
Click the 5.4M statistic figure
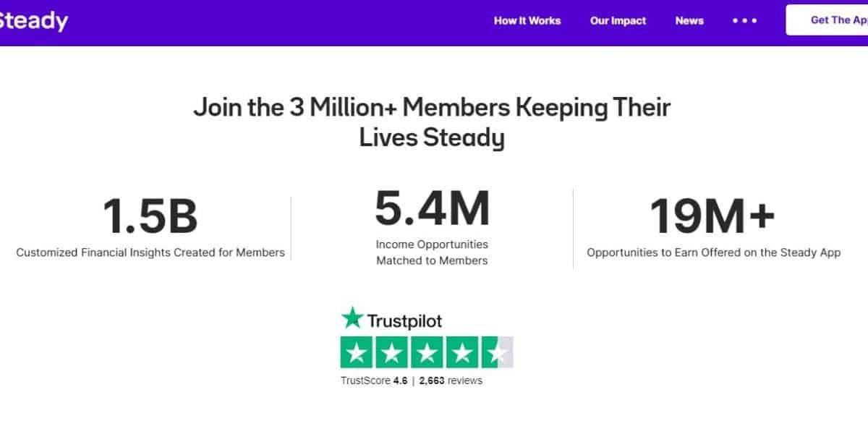click(432, 207)
